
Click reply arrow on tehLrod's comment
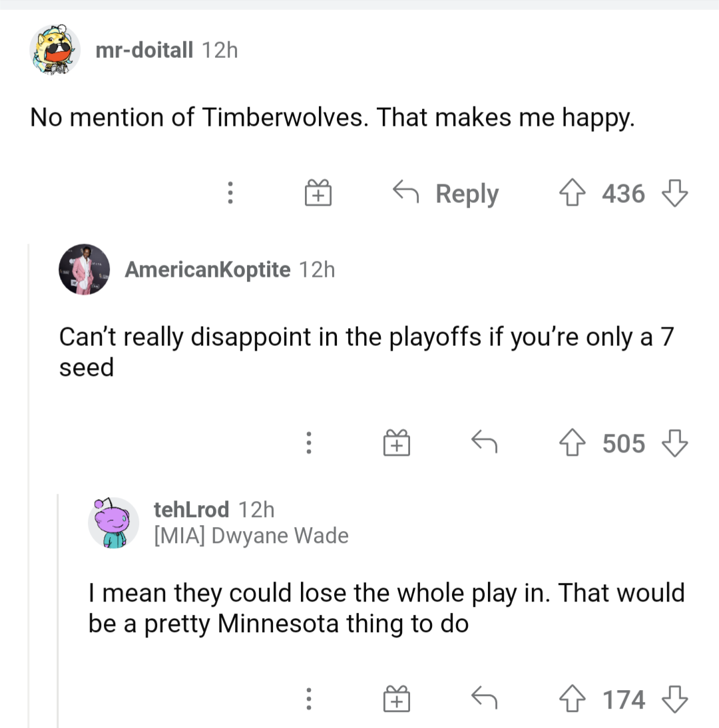(485, 698)
